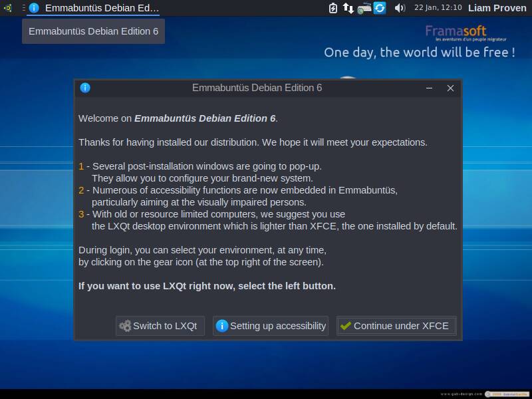Viewport: 532px width, 399px height.
Task: Select the gears icon on Switch to LXQt
Action: tap(124, 326)
